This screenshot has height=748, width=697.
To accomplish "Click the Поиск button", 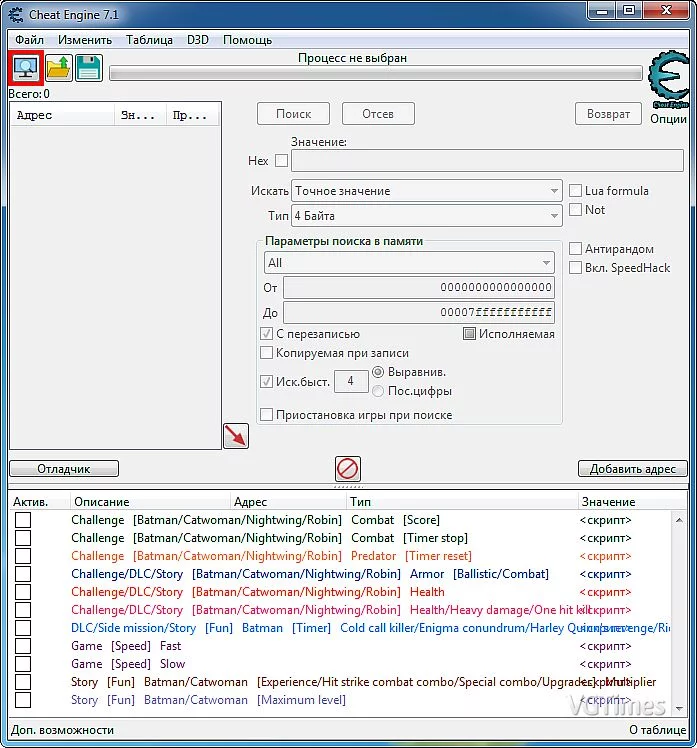I will 293,114.
